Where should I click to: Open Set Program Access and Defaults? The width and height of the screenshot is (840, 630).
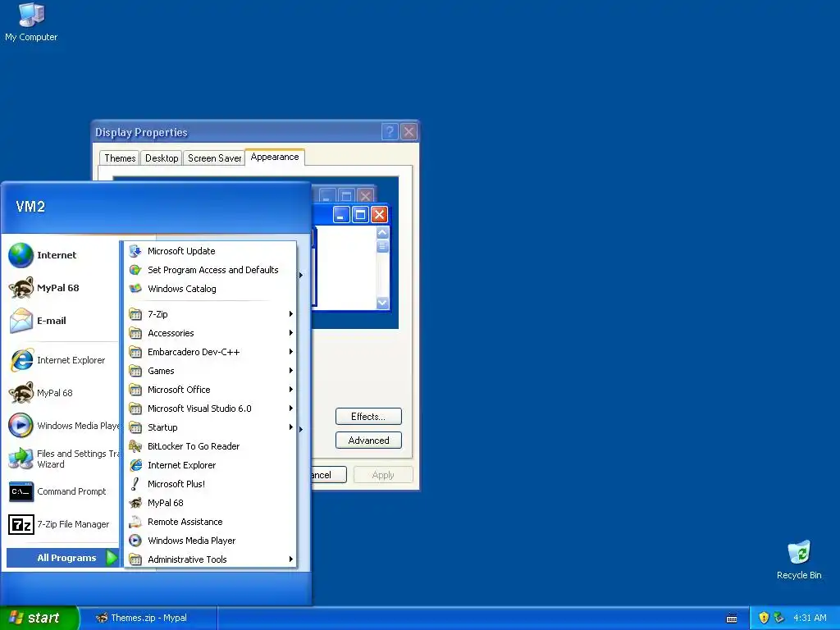click(x=211, y=269)
